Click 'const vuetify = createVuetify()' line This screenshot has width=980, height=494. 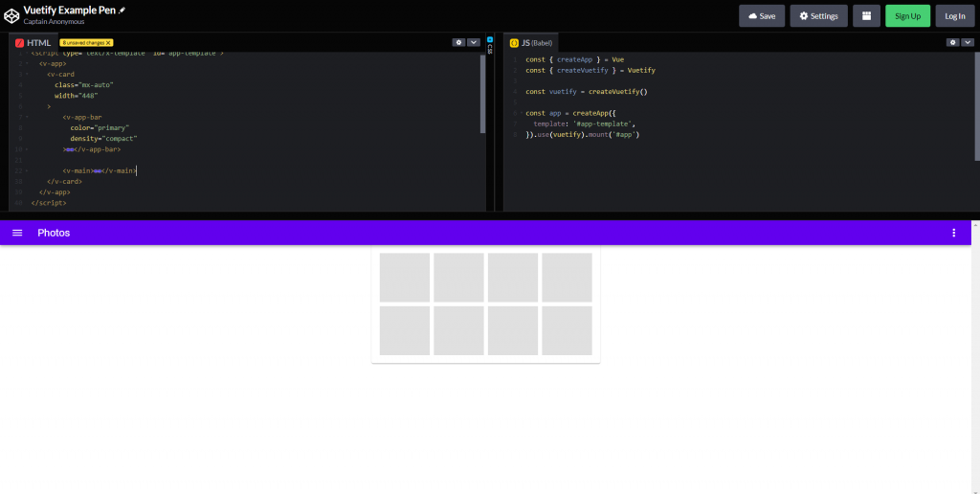click(x=587, y=92)
